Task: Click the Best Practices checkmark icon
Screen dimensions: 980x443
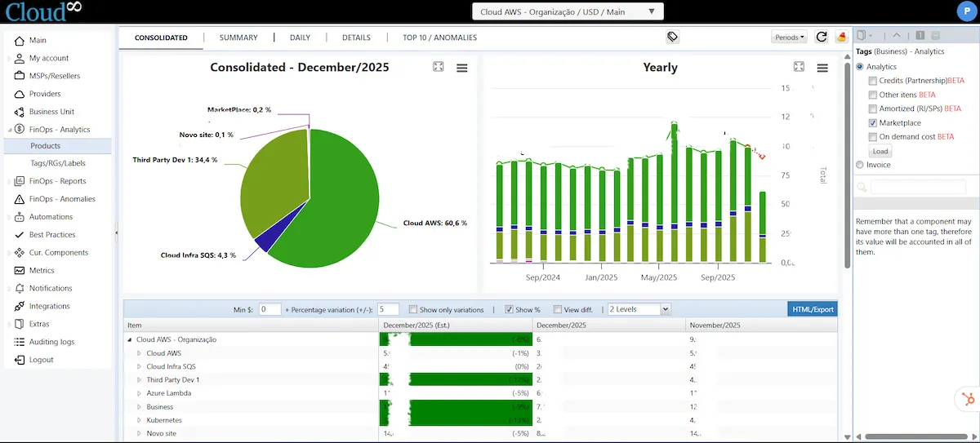Action: [x=20, y=235]
